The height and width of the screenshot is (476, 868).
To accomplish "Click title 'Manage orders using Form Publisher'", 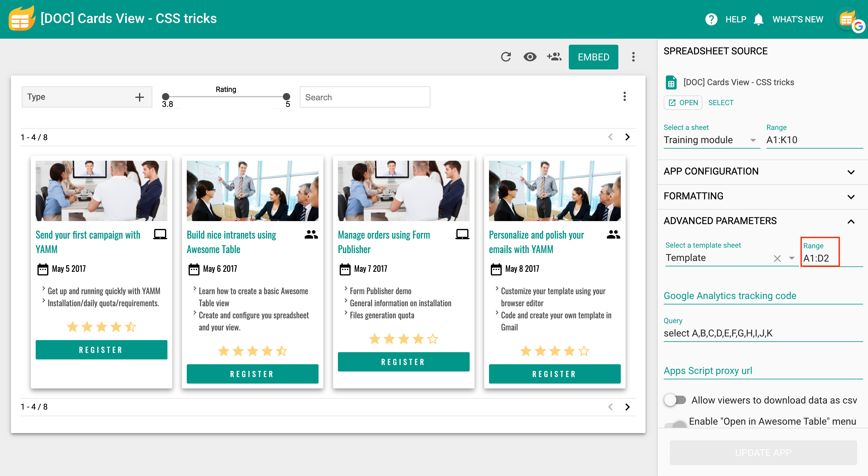I will [384, 242].
